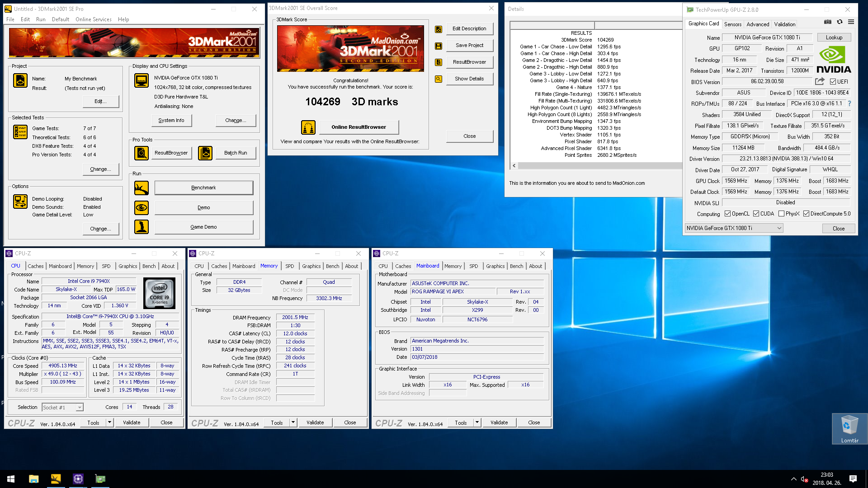This screenshot has height=488, width=868.
Task: Click the Display and CPU Settings monitor icon
Action: (x=142, y=81)
